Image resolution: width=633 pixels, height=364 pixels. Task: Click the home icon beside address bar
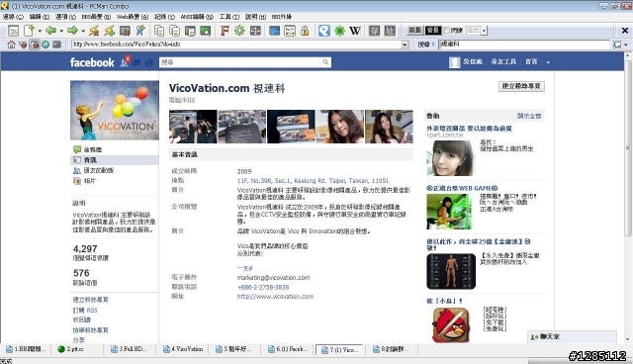11,45
